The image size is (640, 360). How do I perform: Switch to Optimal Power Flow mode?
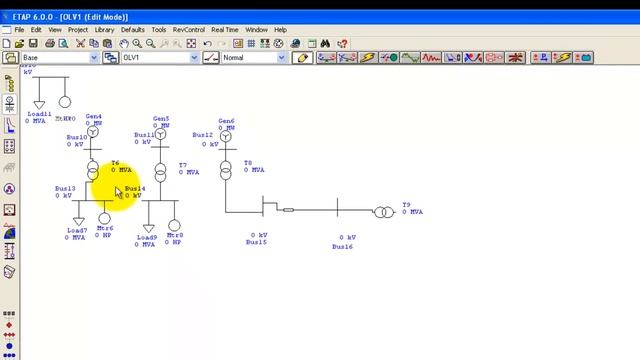coord(473,58)
